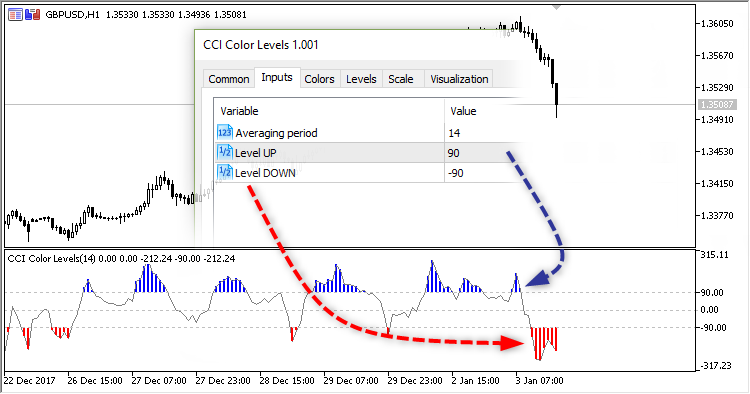Click the 1.35670 price scale label
The width and height of the screenshot is (750, 394).
(x=717, y=55)
